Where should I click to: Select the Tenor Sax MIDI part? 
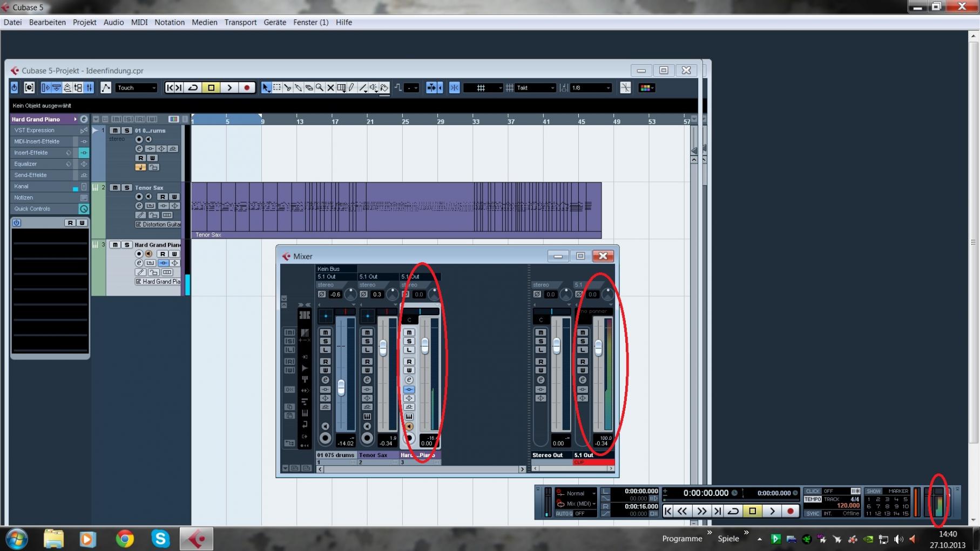click(396, 210)
